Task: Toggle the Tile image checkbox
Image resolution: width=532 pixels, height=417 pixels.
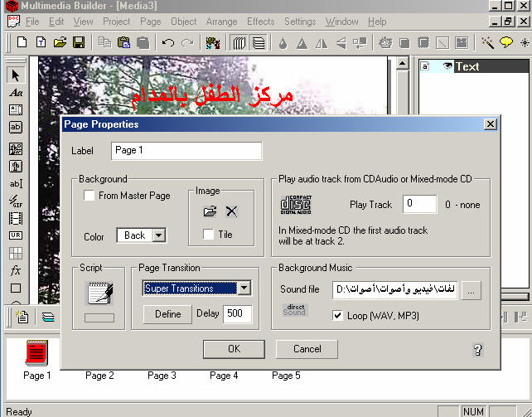Action: point(208,234)
